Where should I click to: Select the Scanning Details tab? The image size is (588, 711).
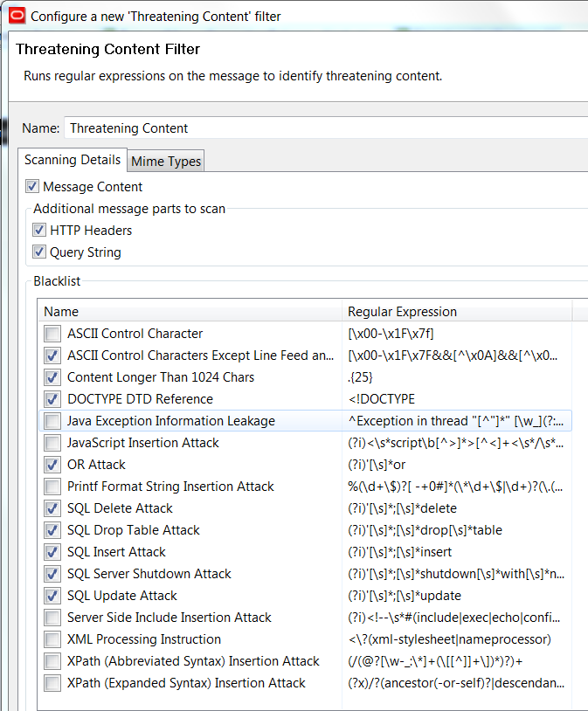coord(73,160)
